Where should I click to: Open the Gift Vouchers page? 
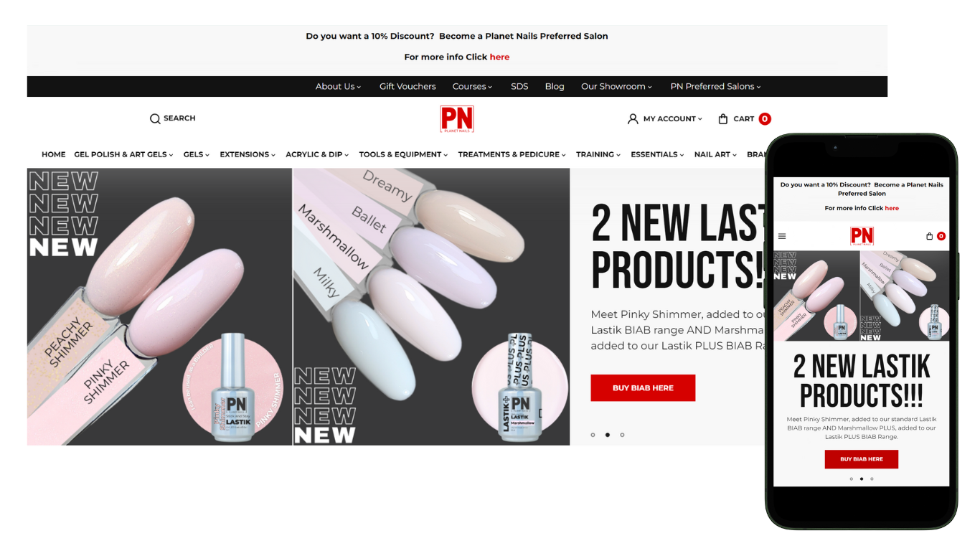pos(407,87)
